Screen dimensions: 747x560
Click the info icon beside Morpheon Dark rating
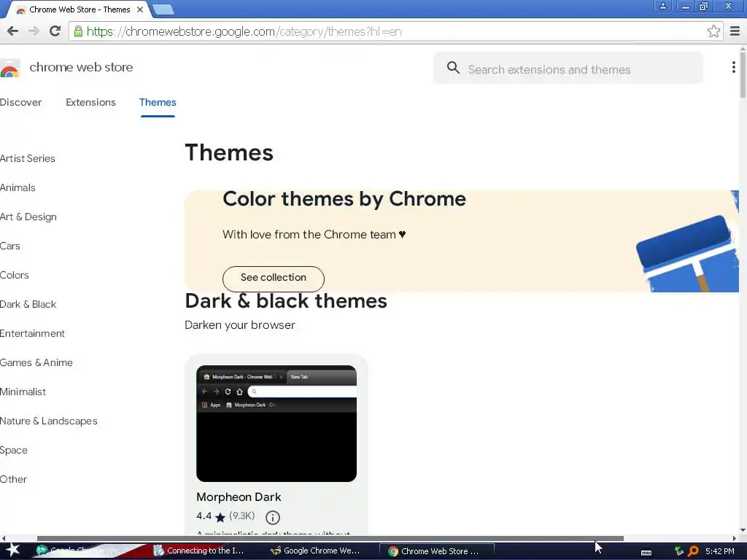[273, 517]
